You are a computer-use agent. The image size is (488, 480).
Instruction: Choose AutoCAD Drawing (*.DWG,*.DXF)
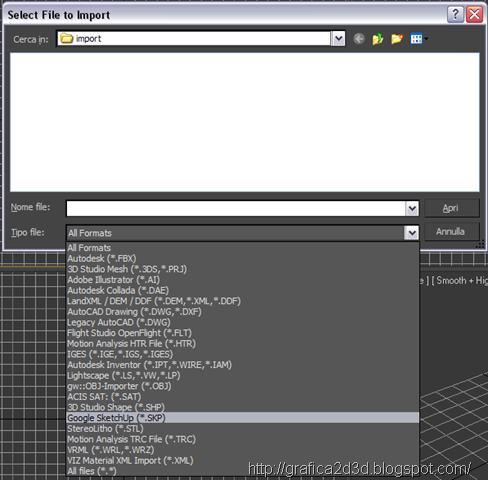(242, 312)
